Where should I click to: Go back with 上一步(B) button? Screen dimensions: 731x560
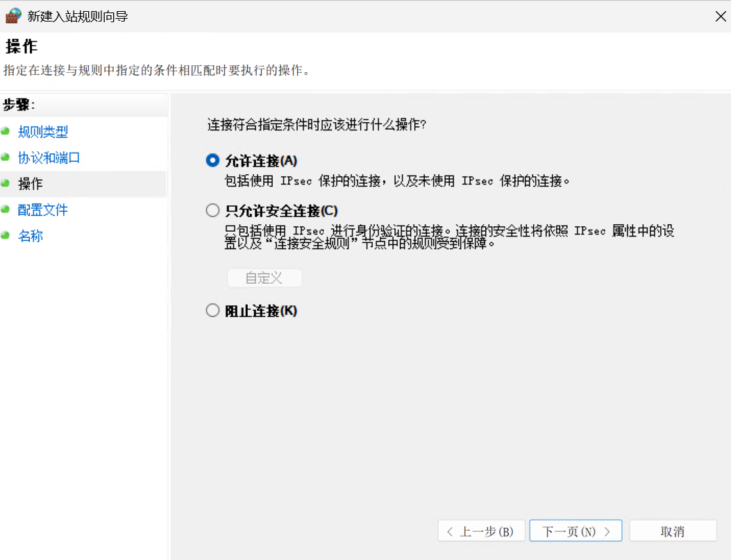pos(480,532)
